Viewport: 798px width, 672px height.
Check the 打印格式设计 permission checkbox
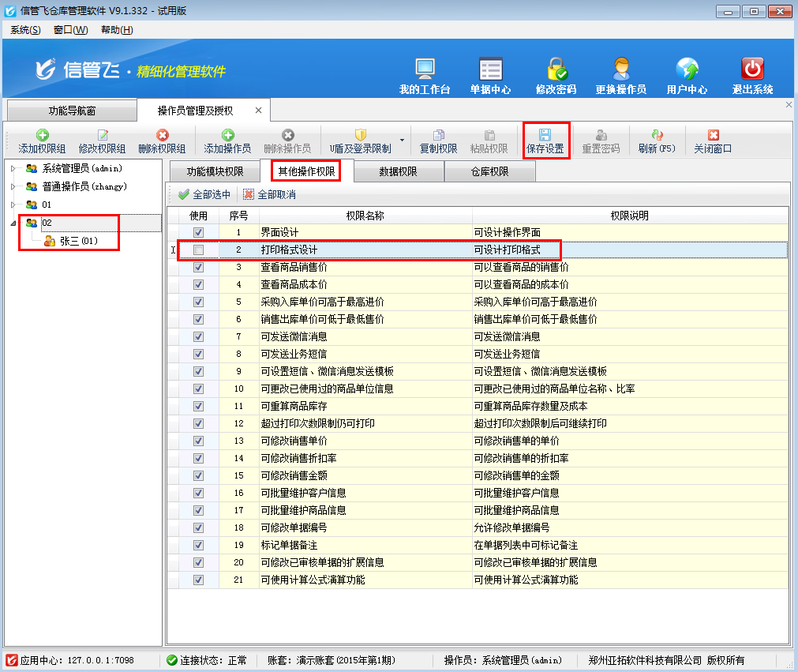pyautogui.click(x=198, y=250)
